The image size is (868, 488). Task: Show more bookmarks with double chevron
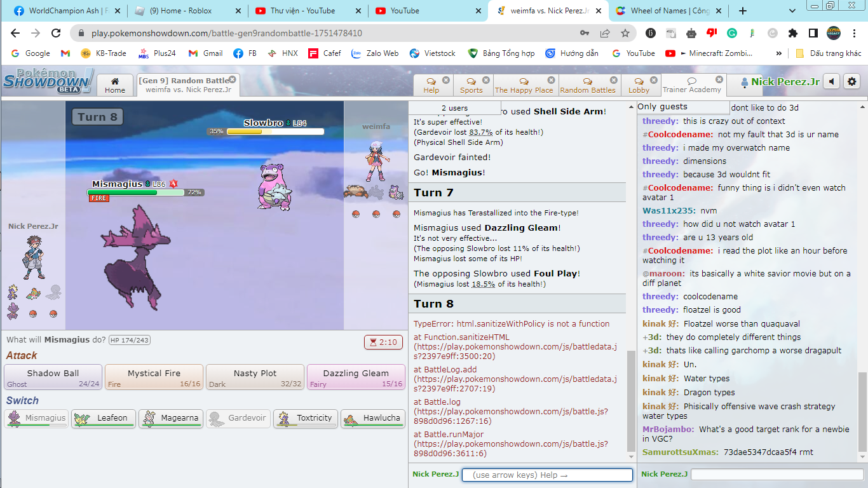point(779,53)
